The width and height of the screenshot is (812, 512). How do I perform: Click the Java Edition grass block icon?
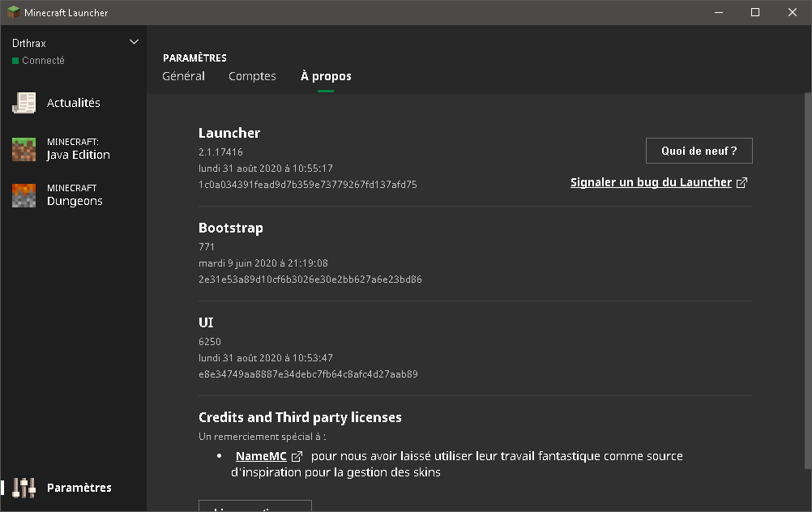click(24, 149)
